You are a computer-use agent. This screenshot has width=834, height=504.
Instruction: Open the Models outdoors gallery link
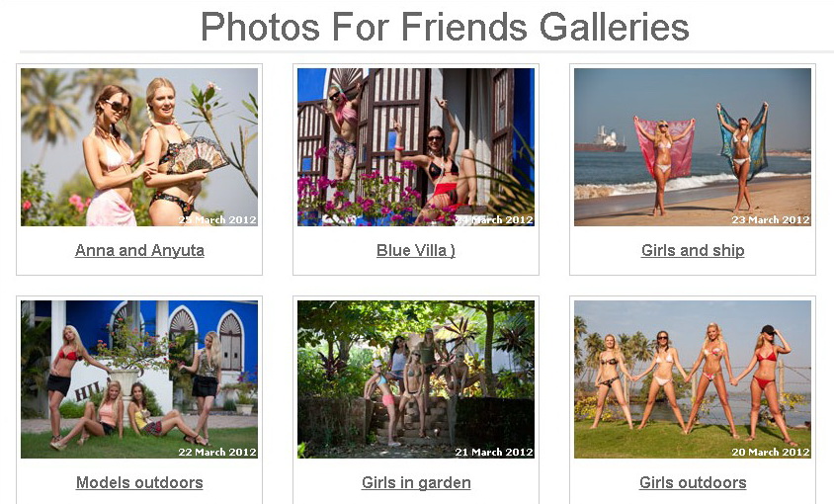[x=139, y=482]
